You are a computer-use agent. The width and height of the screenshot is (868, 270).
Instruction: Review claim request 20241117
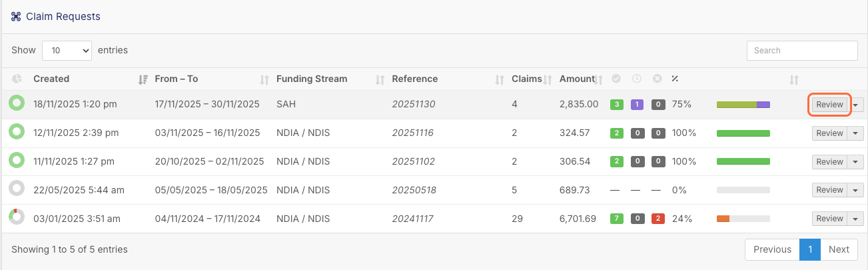[830, 218]
